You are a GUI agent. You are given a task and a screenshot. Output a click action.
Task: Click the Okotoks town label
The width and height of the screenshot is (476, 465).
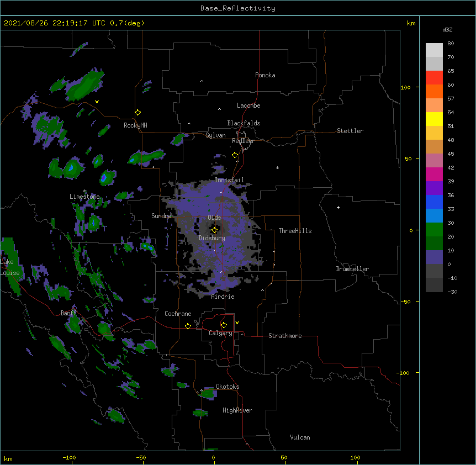click(x=228, y=387)
